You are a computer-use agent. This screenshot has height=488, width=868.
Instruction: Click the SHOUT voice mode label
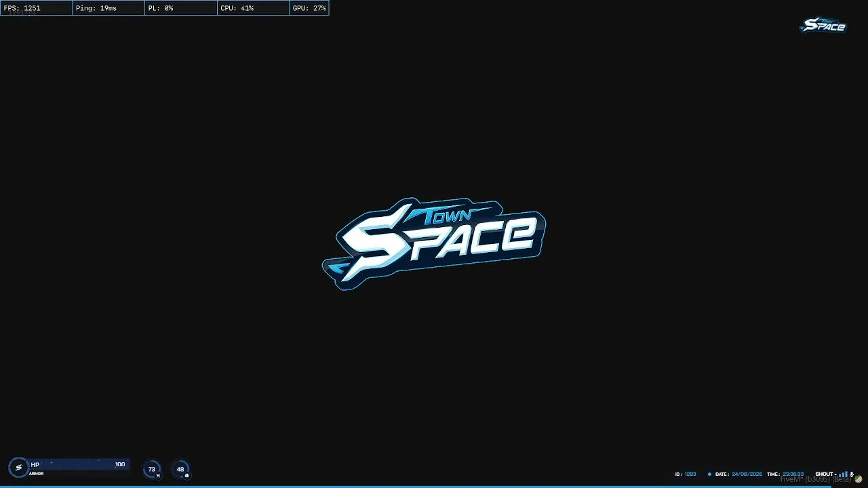click(x=824, y=474)
